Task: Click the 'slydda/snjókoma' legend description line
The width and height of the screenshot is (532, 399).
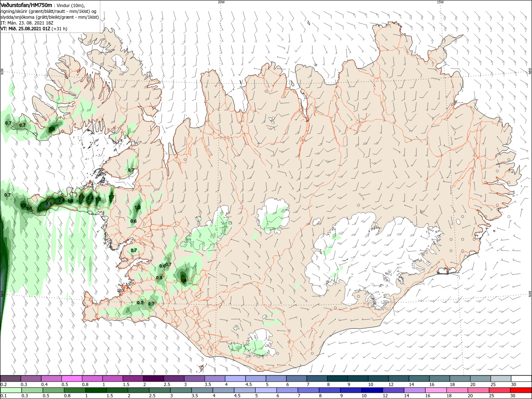Action: 49,17
